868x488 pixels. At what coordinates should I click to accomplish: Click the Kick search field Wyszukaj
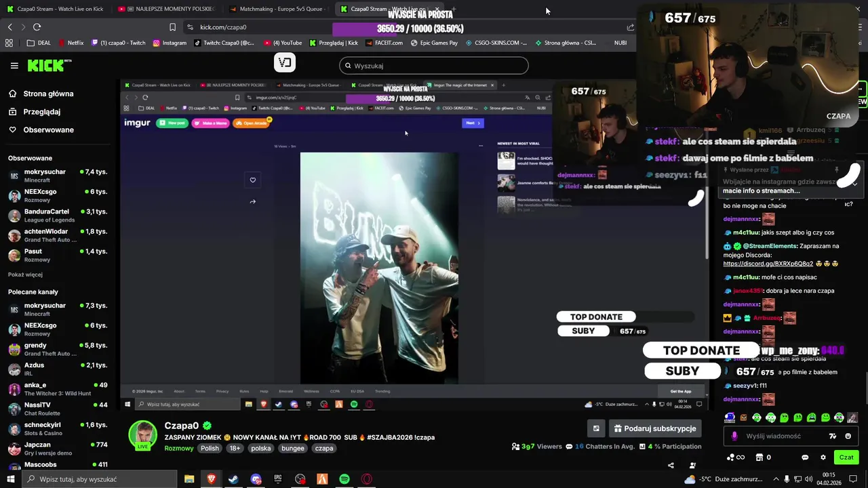(x=434, y=66)
